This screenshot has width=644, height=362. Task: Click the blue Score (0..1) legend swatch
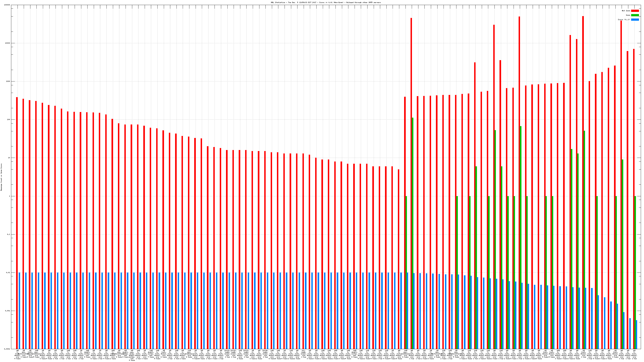pos(635,20)
